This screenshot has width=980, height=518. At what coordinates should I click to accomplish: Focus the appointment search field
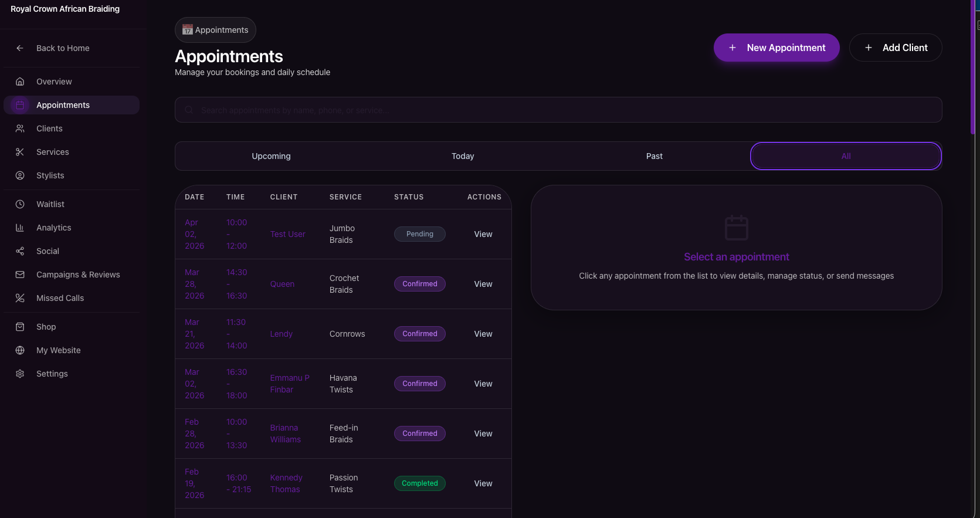coord(558,110)
